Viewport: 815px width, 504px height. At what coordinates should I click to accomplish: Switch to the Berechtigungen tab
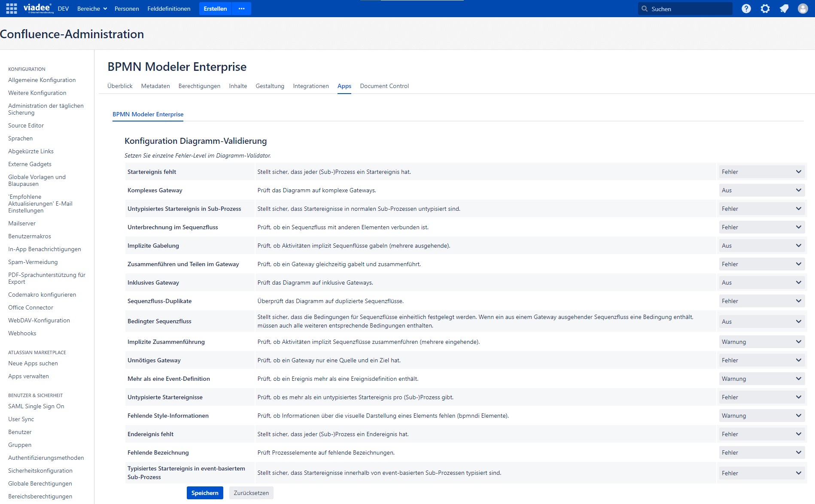tap(199, 86)
